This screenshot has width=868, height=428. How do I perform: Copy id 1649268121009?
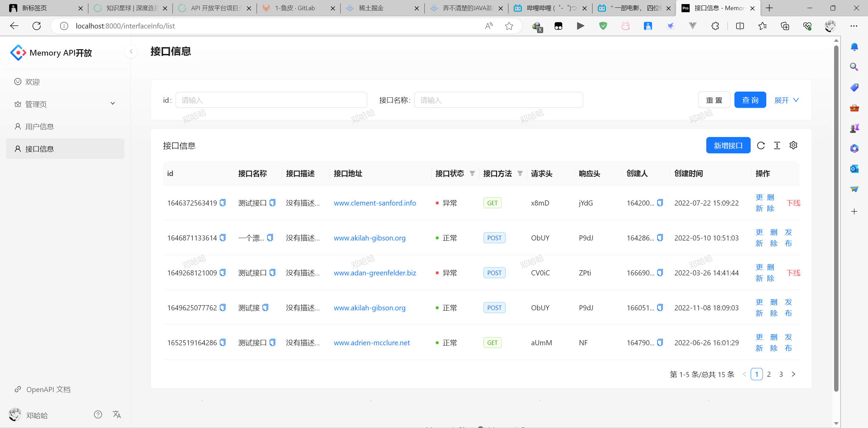click(223, 273)
